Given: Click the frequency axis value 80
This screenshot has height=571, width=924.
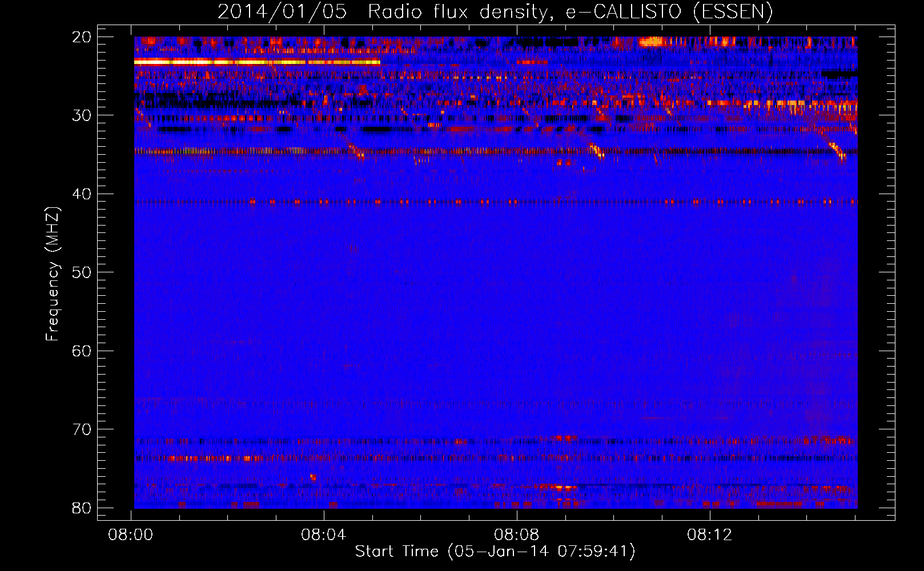Looking at the screenshot, I should pyautogui.click(x=82, y=508).
